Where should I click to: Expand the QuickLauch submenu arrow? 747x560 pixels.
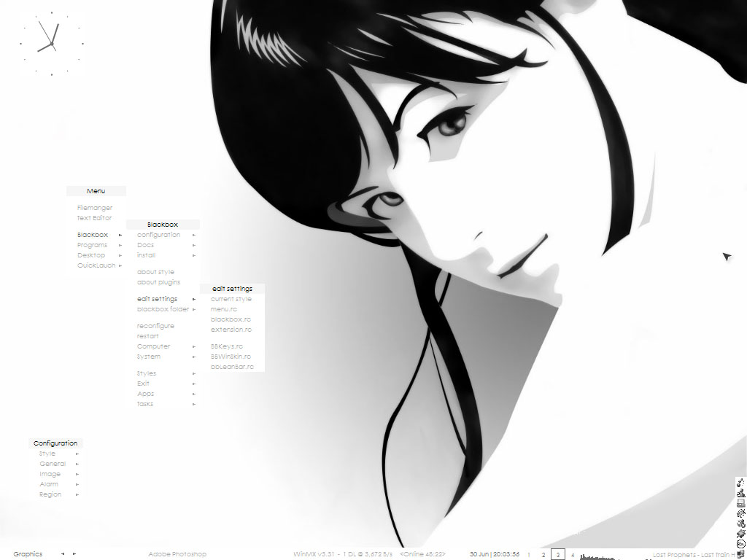(120, 265)
